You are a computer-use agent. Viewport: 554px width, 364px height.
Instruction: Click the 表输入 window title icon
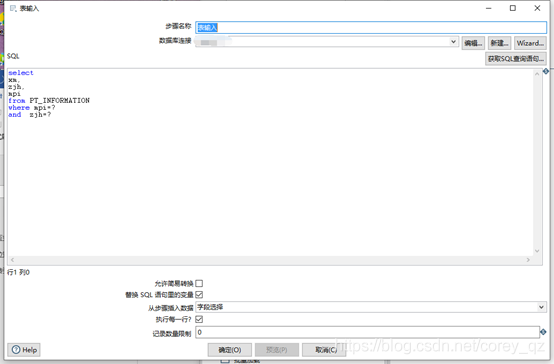click(x=13, y=8)
